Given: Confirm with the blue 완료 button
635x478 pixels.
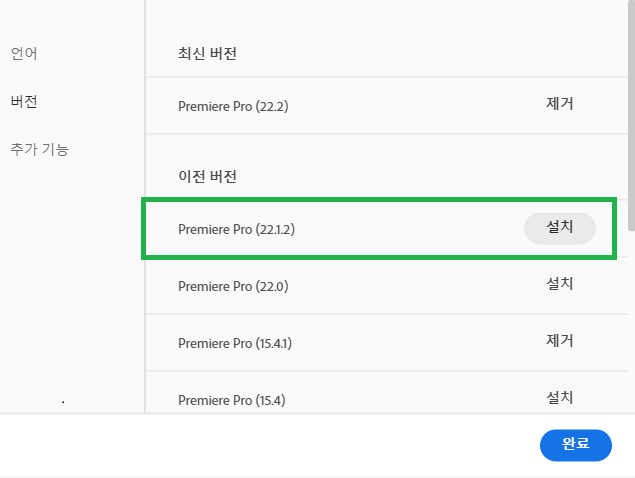Looking at the screenshot, I should click(x=575, y=445).
